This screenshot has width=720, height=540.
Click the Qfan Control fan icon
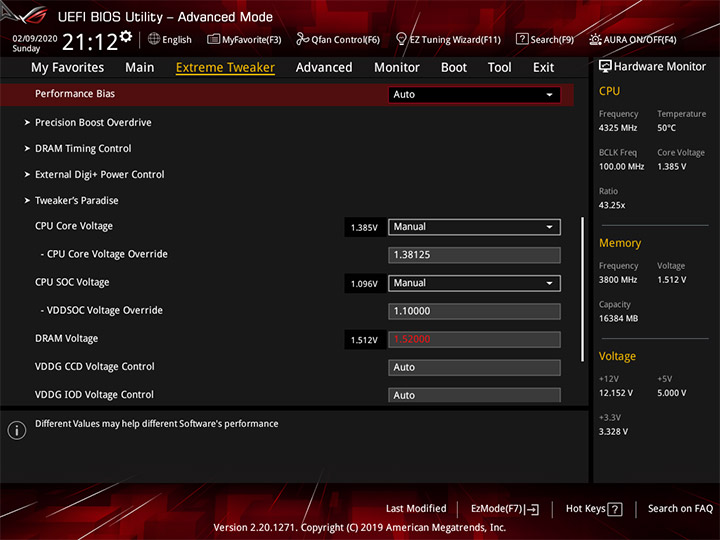point(302,39)
